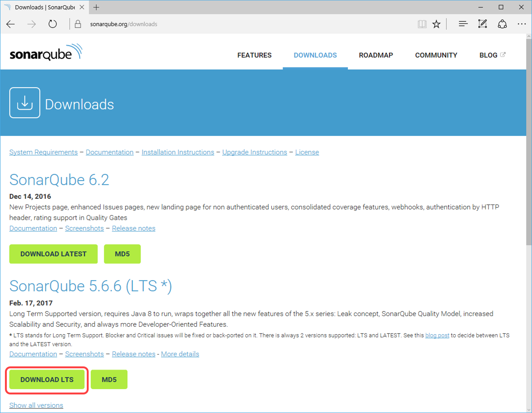Image resolution: width=532 pixels, height=413 pixels.
Task: Open Documentation link under SonarQube 5.6.6
Action: click(33, 354)
